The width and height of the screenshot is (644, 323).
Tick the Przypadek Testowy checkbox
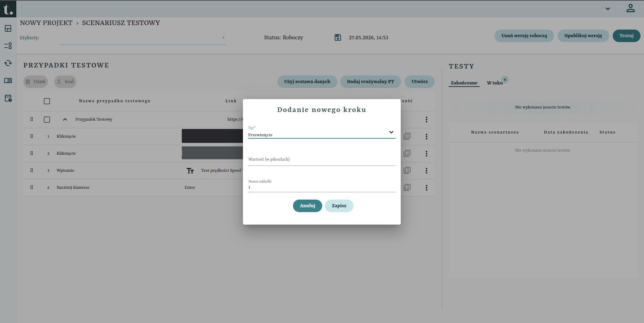[x=47, y=120]
